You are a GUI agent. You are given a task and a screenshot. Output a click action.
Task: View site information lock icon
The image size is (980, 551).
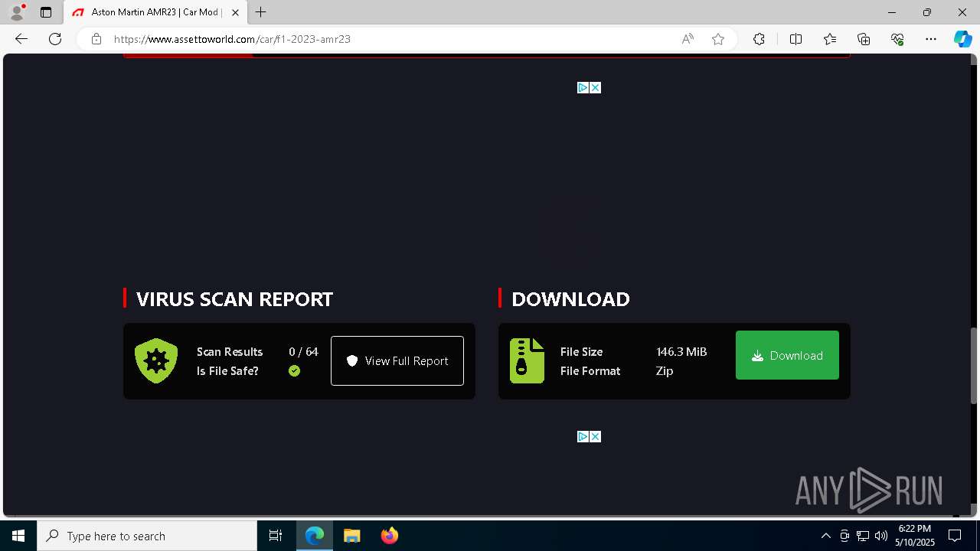click(x=96, y=39)
